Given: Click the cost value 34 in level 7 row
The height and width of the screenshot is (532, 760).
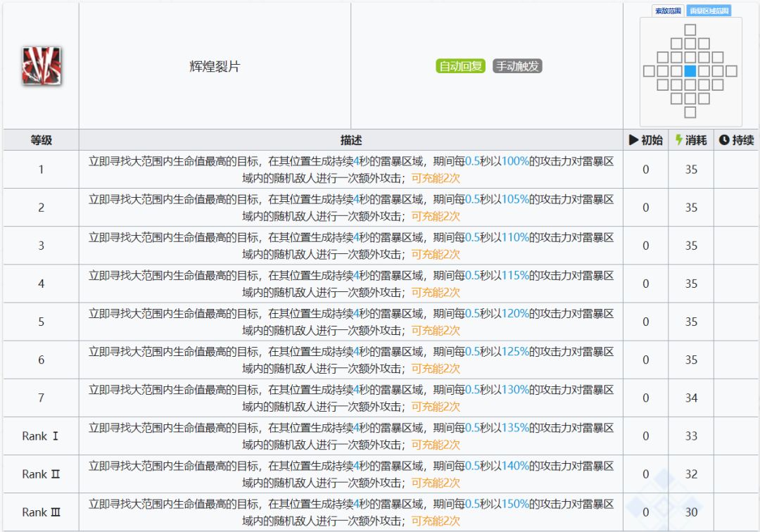Looking at the screenshot, I should tap(691, 398).
